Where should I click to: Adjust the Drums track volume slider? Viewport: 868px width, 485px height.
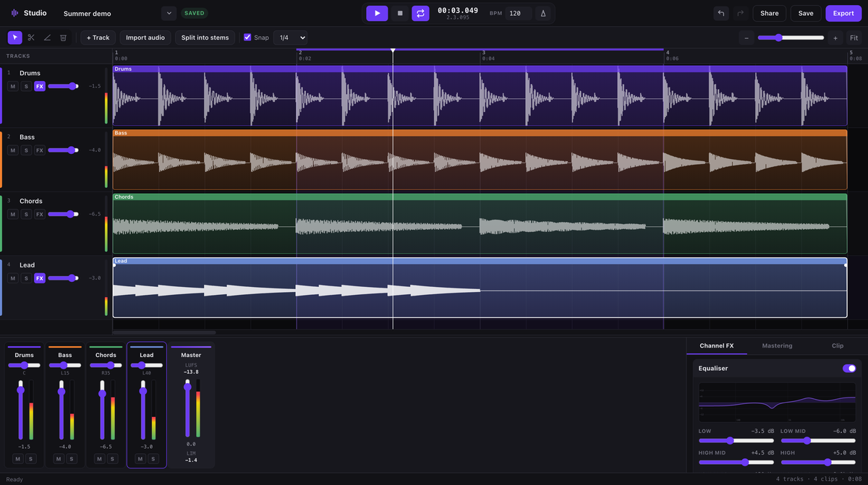pos(64,86)
